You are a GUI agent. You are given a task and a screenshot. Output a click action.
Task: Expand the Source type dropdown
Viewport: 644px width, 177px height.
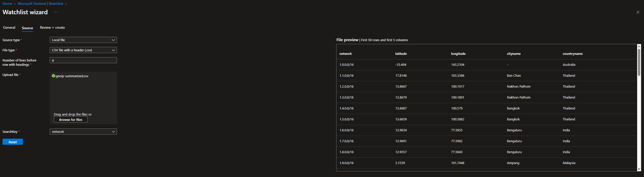click(x=83, y=40)
